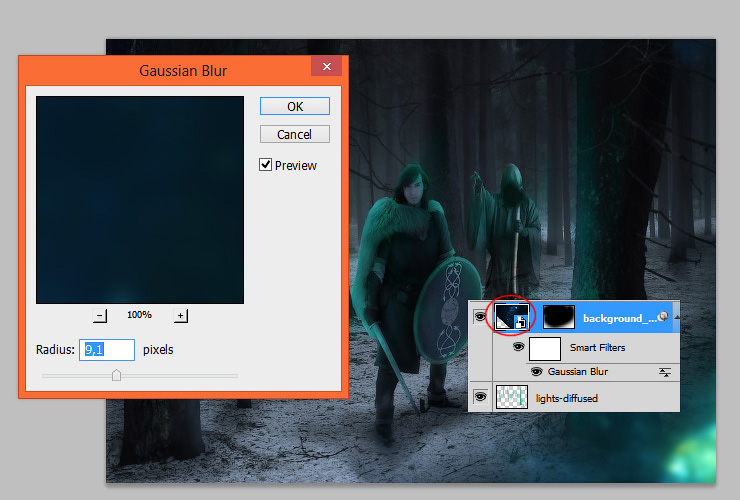The height and width of the screenshot is (500, 740).
Task: Select the background_ layer name
Action: click(x=620, y=319)
